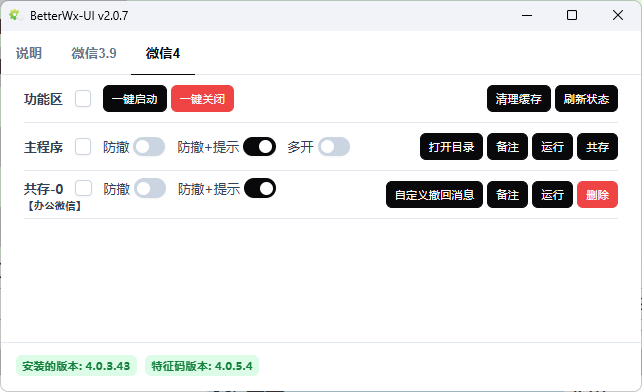Click 自定义撤回消息 button
The image size is (642, 392).
[434, 195]
